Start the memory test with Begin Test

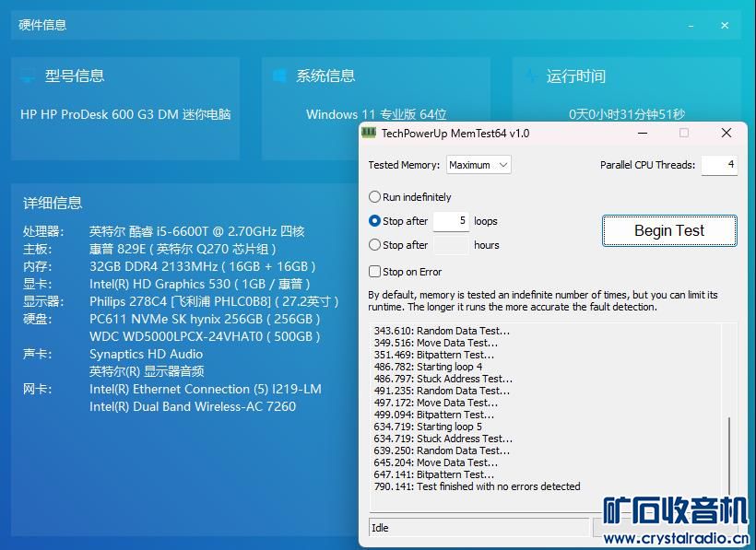669,230
